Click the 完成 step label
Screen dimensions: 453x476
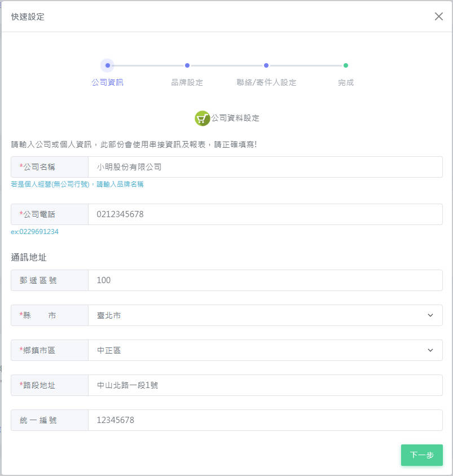346,82
